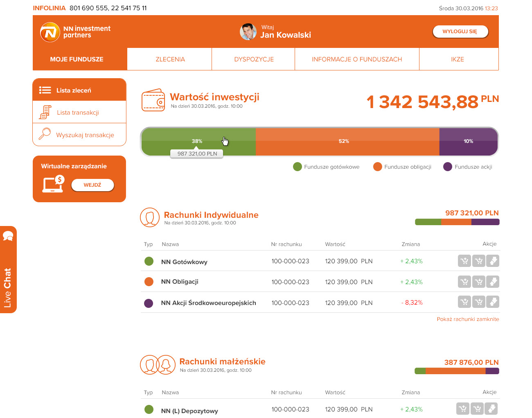Click the swap arrows icon for NN Obligacji
Viewport: 532px width, 418px height.
(x=493, y=282)
